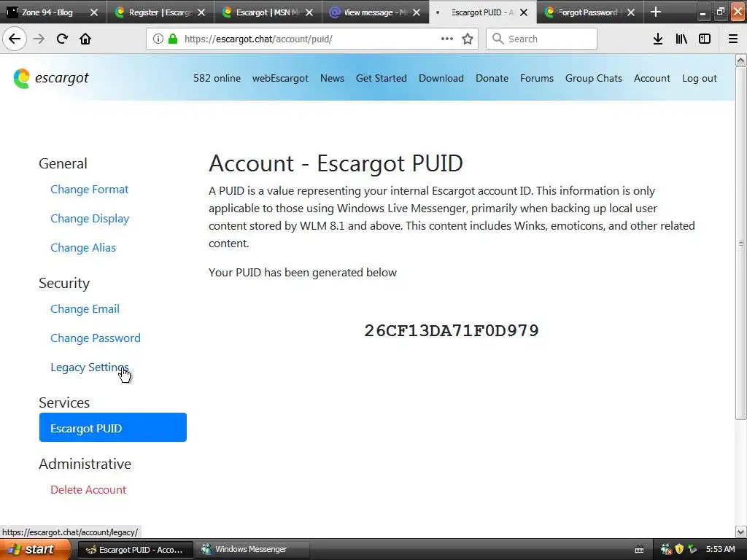Open the Account nav link

pyautogui.click(x=651, y=78)
